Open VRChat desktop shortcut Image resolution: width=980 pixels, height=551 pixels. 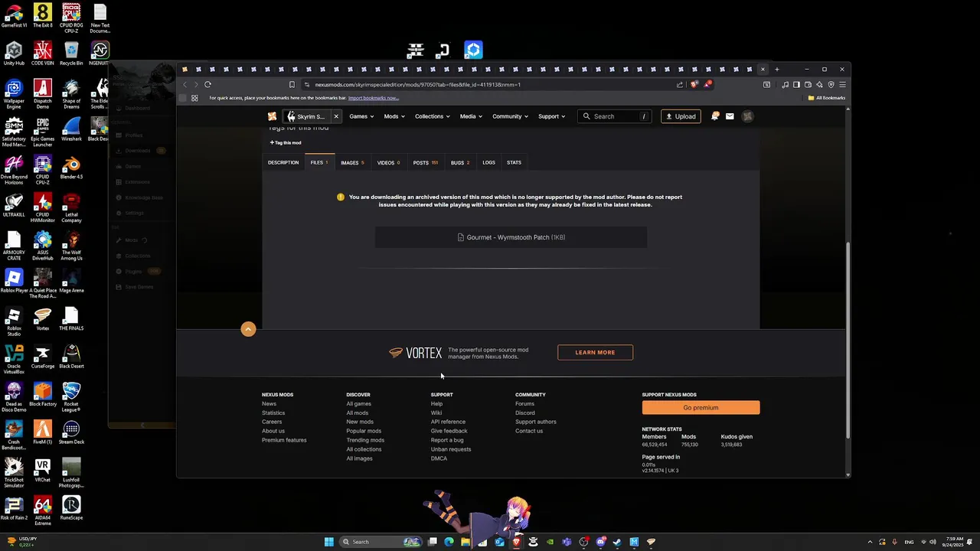click(x=42, y=470)
